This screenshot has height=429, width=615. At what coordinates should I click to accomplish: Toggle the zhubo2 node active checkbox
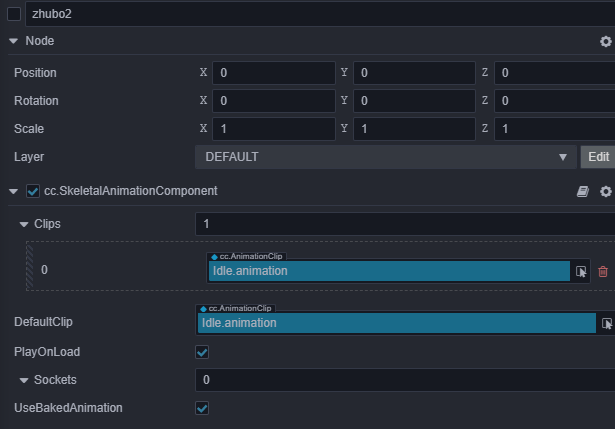coord(14,14)
